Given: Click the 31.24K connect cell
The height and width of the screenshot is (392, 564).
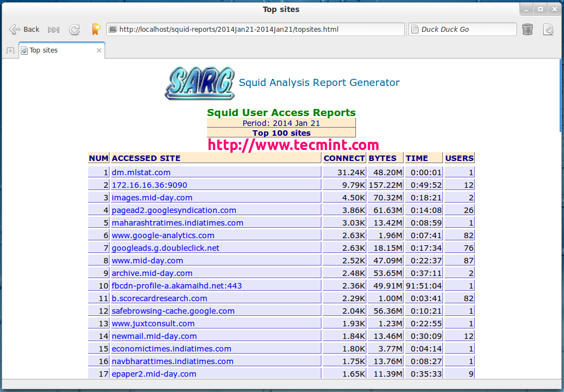Looking at the screenshot, I should point(344,172).
